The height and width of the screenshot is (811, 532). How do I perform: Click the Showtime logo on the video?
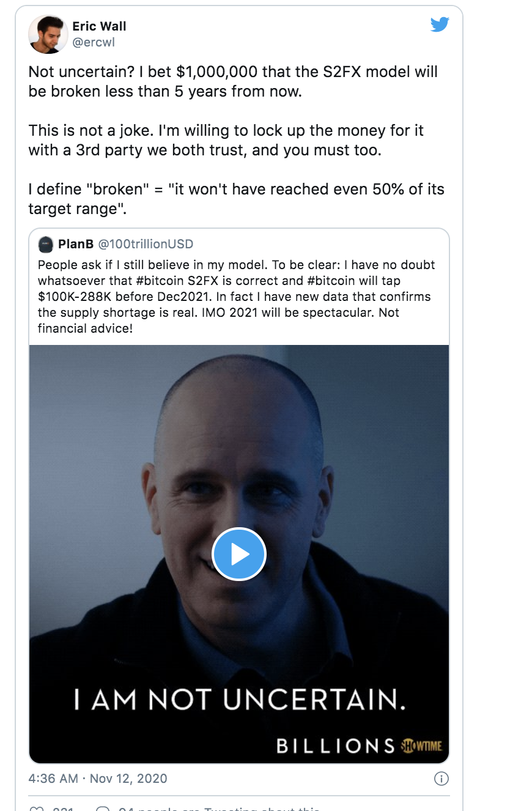(x=421, y=746)
